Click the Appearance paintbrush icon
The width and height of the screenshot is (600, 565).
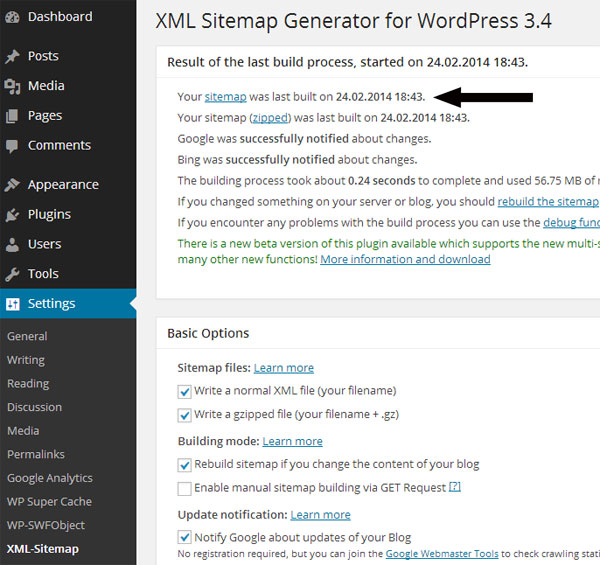12,185
